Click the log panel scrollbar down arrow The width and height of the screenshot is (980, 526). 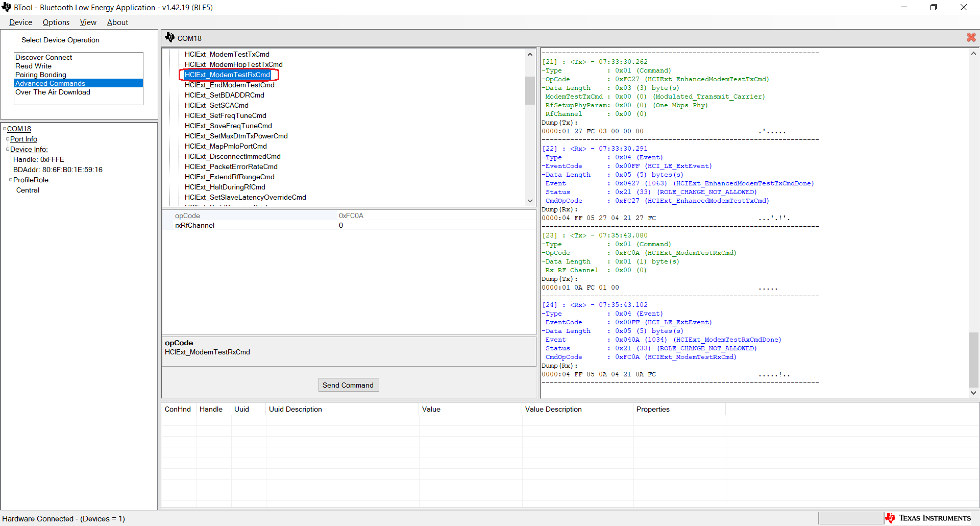(x=973, y=393)
